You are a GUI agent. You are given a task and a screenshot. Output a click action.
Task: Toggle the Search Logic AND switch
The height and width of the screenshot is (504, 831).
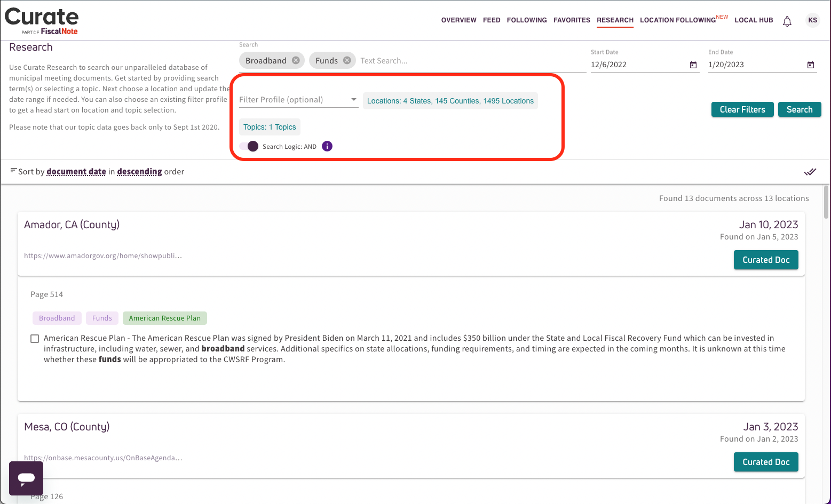click(x=249, y=146)
